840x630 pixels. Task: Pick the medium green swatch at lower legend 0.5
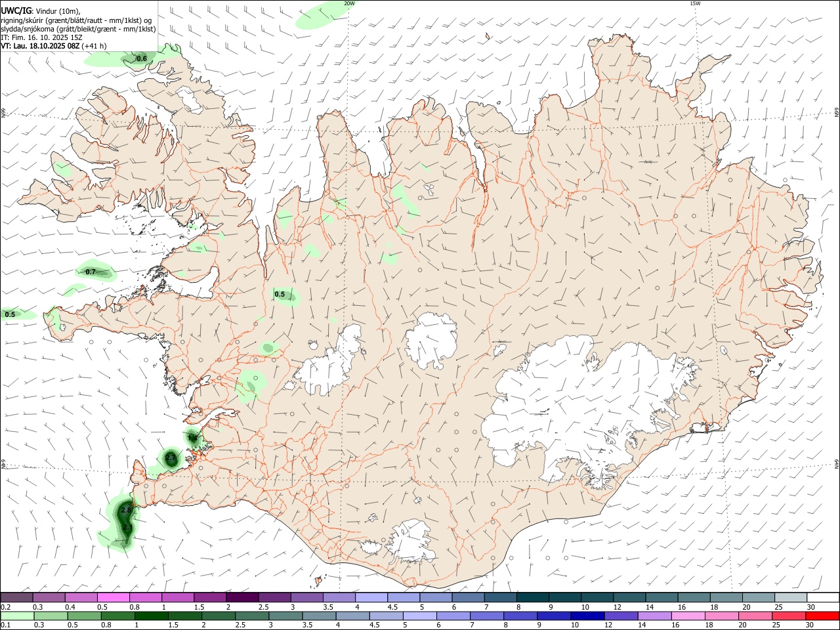click(x=84, y=616)
